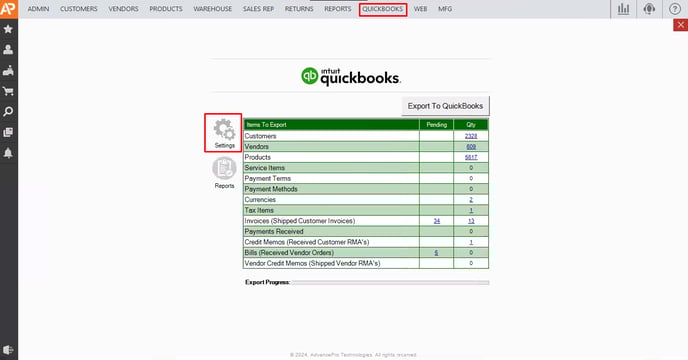Open Customers quantity link
The image size is (688, 360).
coord(471,136)
